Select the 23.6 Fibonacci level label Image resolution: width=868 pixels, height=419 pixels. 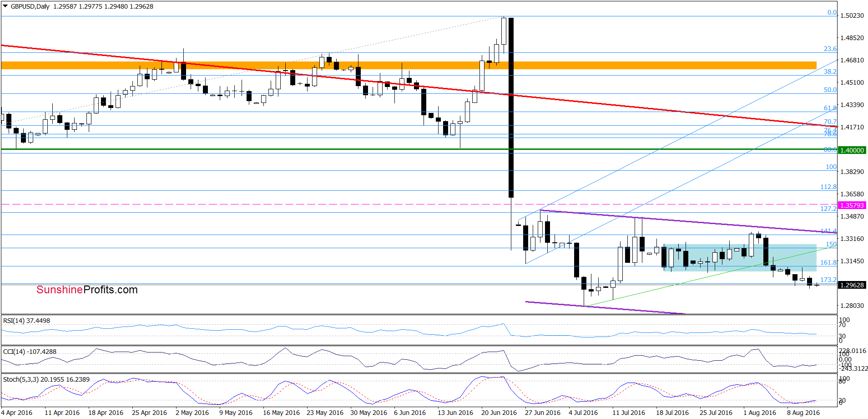[x=830, y=49]
